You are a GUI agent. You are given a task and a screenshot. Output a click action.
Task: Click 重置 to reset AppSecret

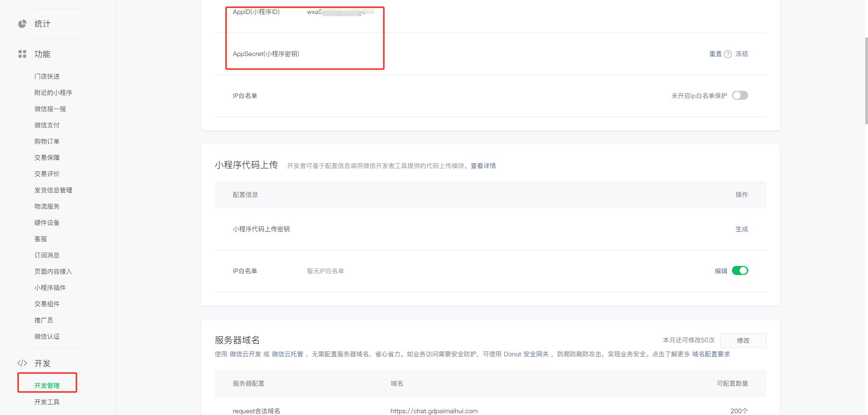(x=715, y=54)
